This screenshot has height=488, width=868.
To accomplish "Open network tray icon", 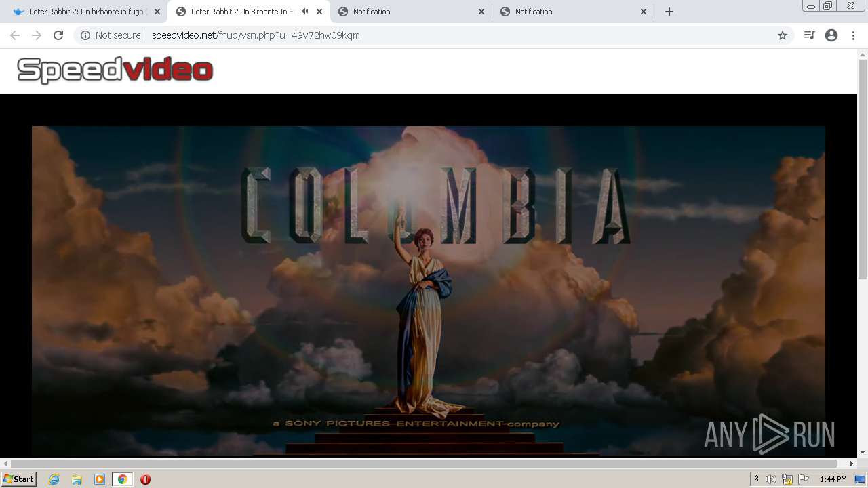I will (787, 479).
